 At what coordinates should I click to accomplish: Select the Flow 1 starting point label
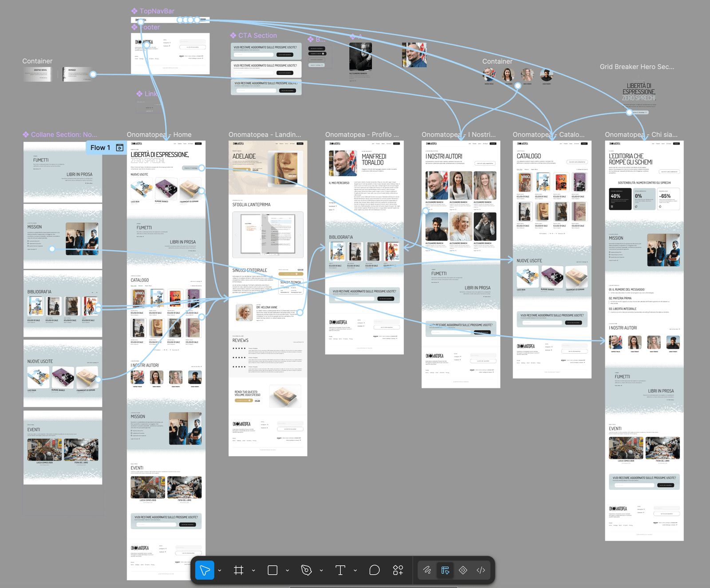pos(100,148)
